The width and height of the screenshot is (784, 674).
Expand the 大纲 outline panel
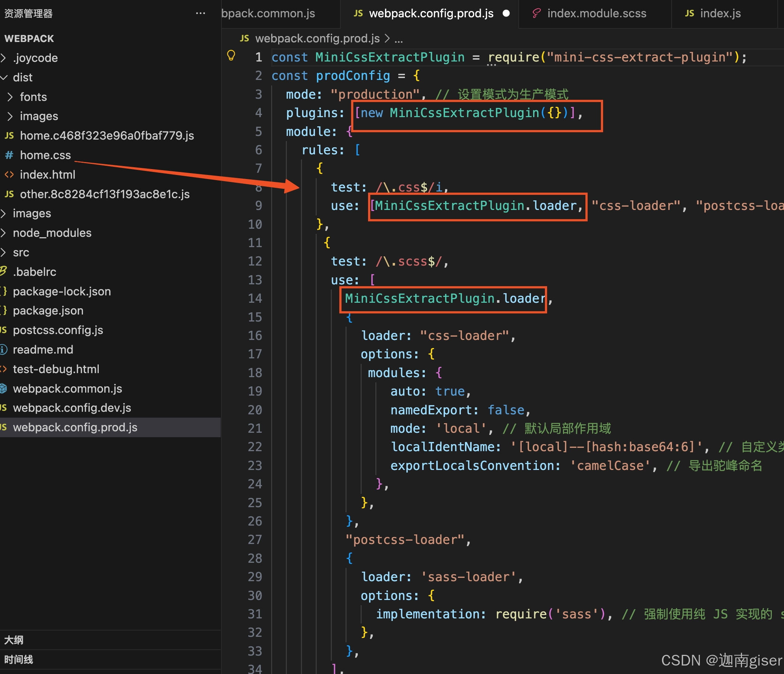pyautogui.click(x=14, y=640)
